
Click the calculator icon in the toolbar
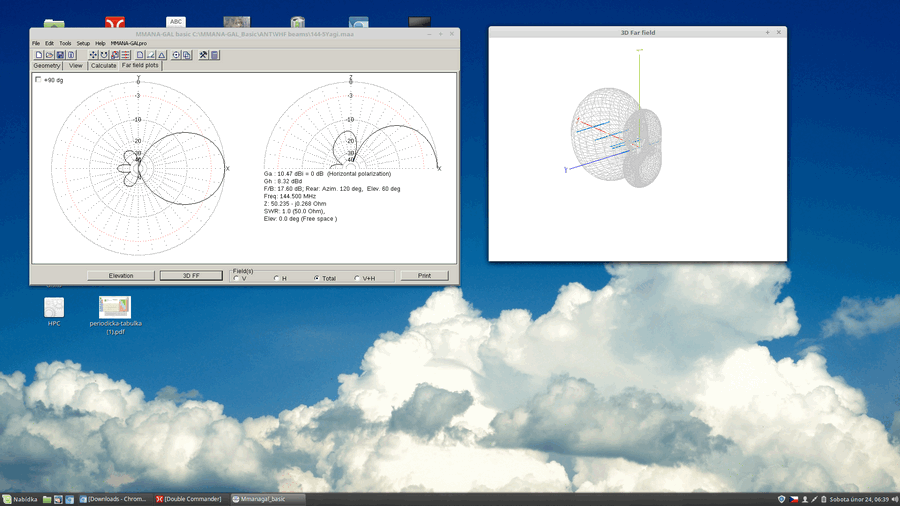tap(214, 55)
